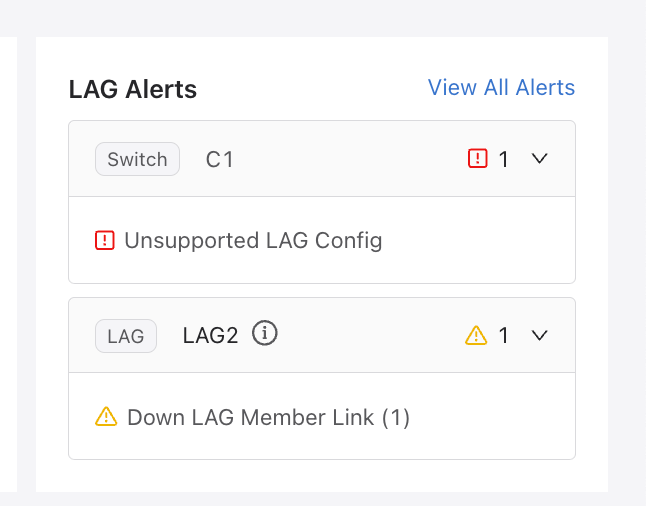Viewport: 646px width, 506px height.
Task: Click the alert count next to LAG2's warning icon
Action: 503,335
